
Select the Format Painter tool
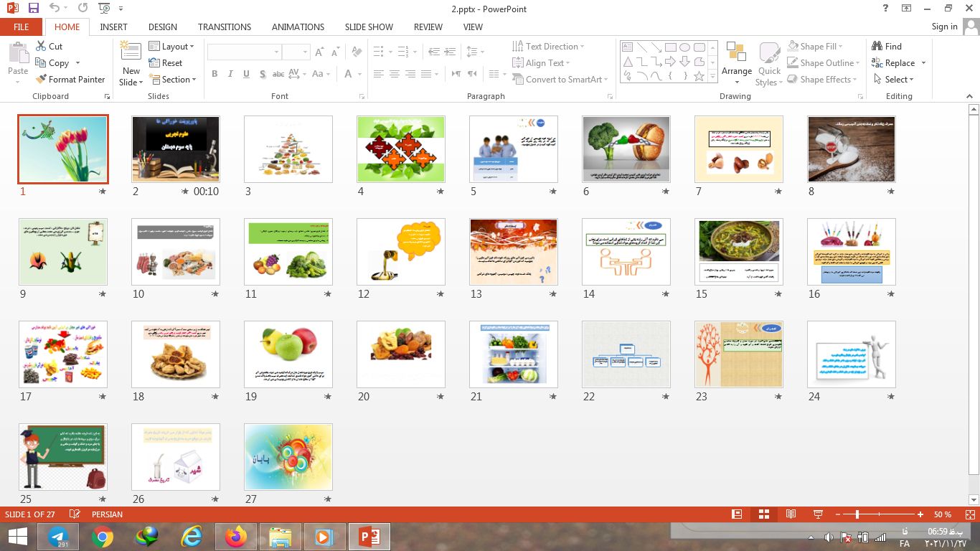click(70, 80)
